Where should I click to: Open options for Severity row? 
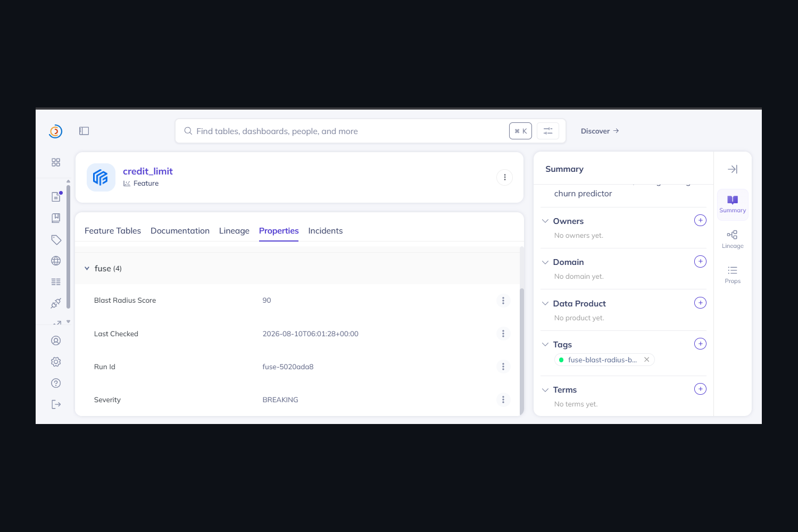[x=503, y=400]
